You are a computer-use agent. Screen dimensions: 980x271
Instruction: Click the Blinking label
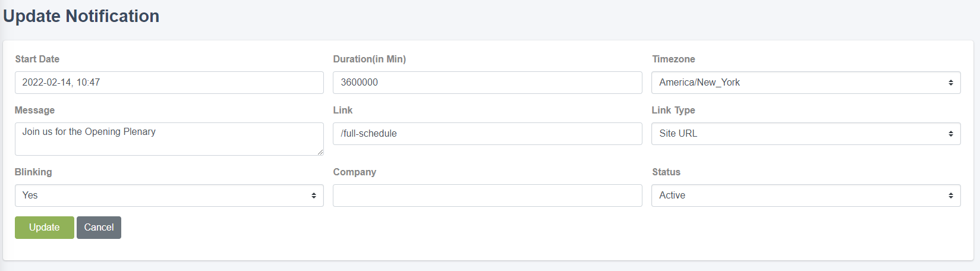tap(33, 172)
